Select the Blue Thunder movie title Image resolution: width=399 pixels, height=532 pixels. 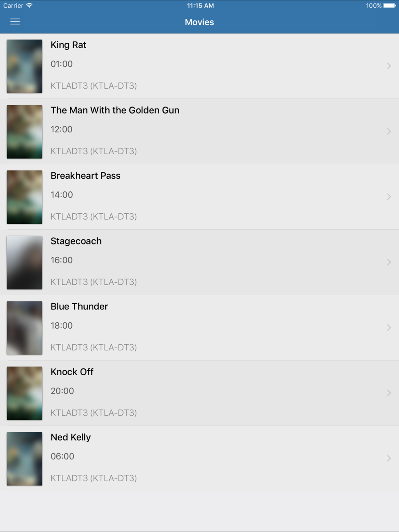[79, 306]
